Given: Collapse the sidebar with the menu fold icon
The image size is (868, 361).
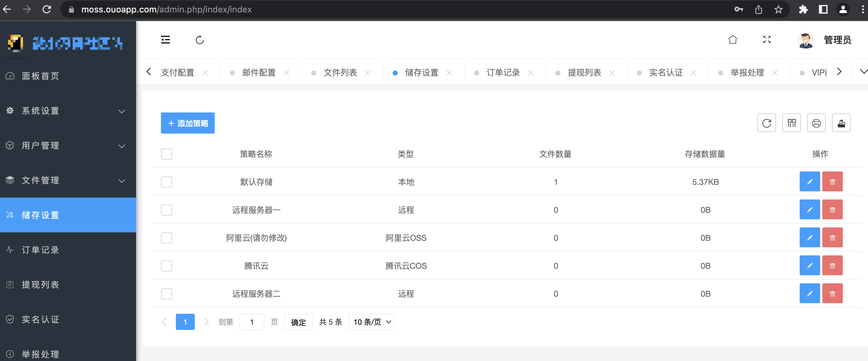Looking at the screenshot, I should 166,40.
